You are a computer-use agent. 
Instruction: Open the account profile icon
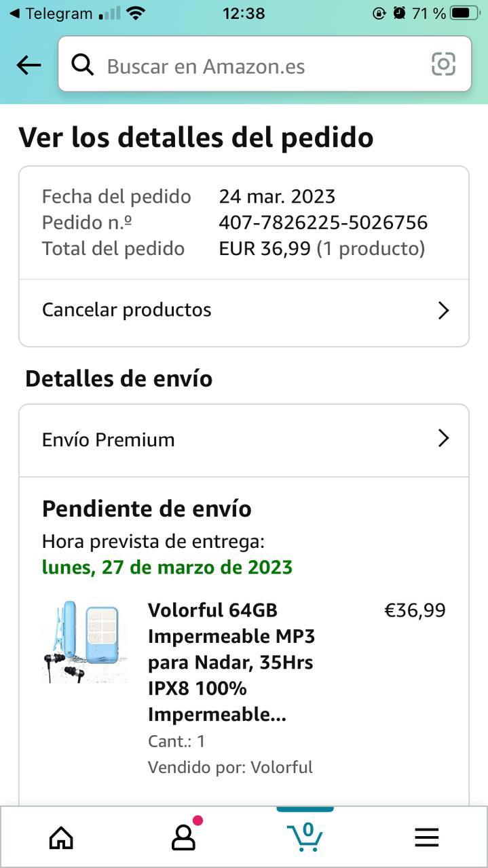pos(183,838)
